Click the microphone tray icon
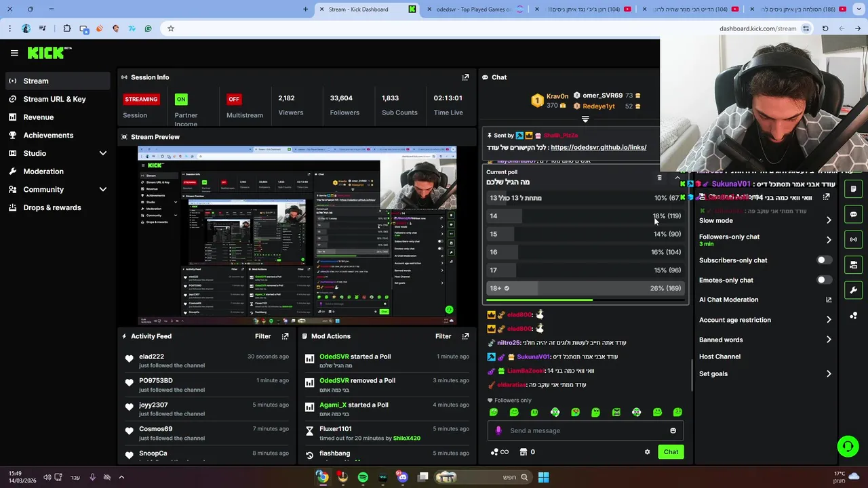 [92, 477]
